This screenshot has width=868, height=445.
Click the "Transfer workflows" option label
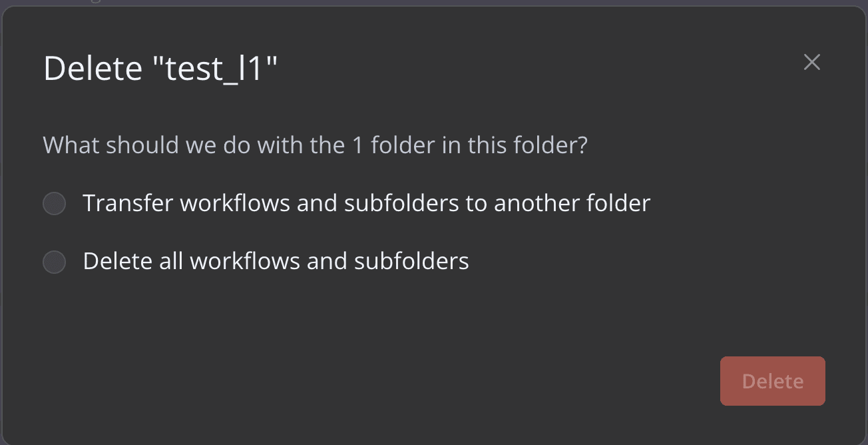[x=366, y=203]
